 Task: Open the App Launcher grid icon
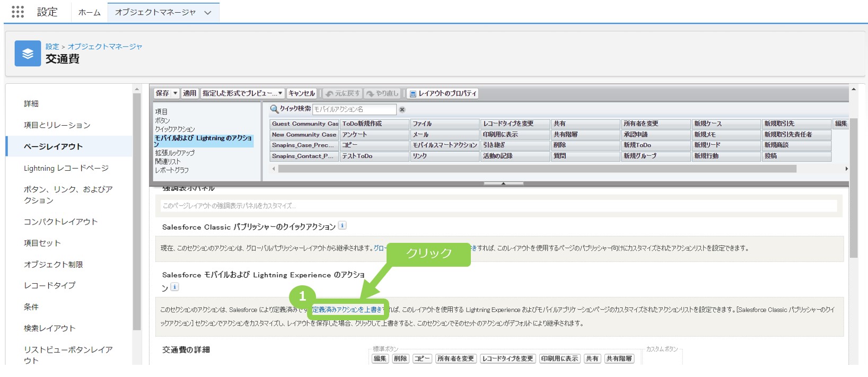point(17,12)
